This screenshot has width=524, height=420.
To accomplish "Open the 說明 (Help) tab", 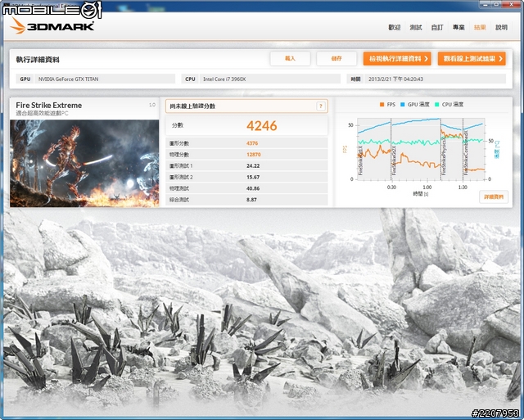I will (501, 27).
